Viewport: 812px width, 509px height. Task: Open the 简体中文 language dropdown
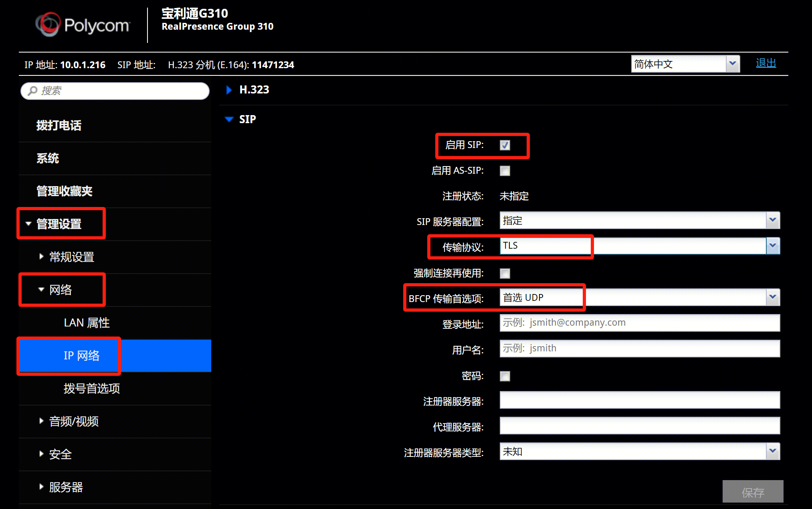coord(732,64)
